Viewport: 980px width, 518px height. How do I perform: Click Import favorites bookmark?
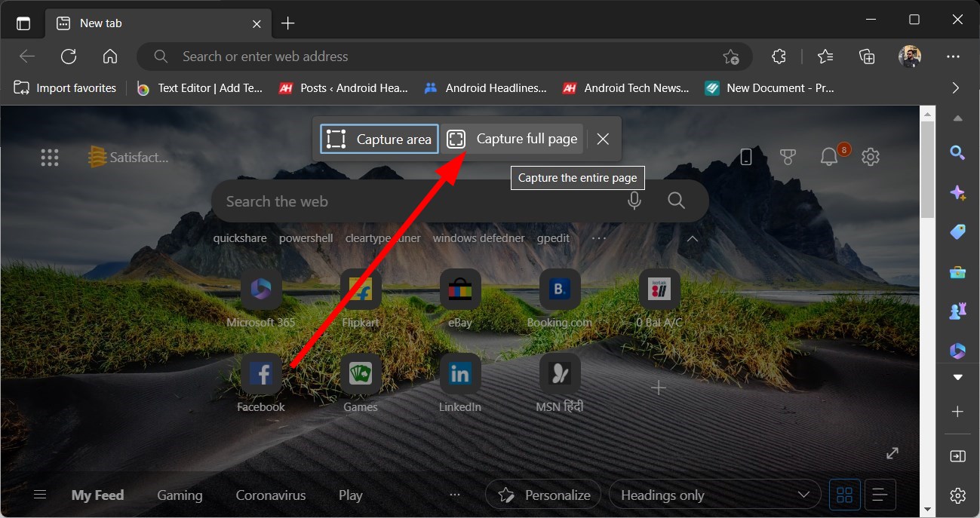[66, 88]
